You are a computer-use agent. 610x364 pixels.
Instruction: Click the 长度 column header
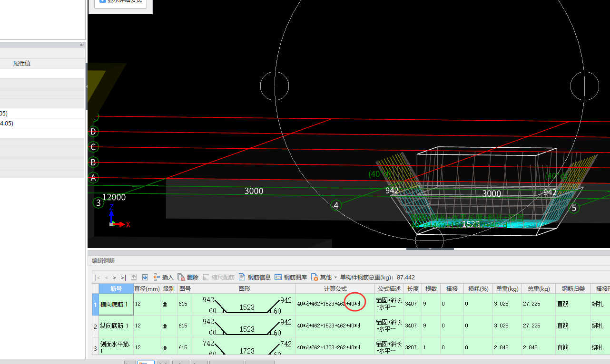[413, 288]
